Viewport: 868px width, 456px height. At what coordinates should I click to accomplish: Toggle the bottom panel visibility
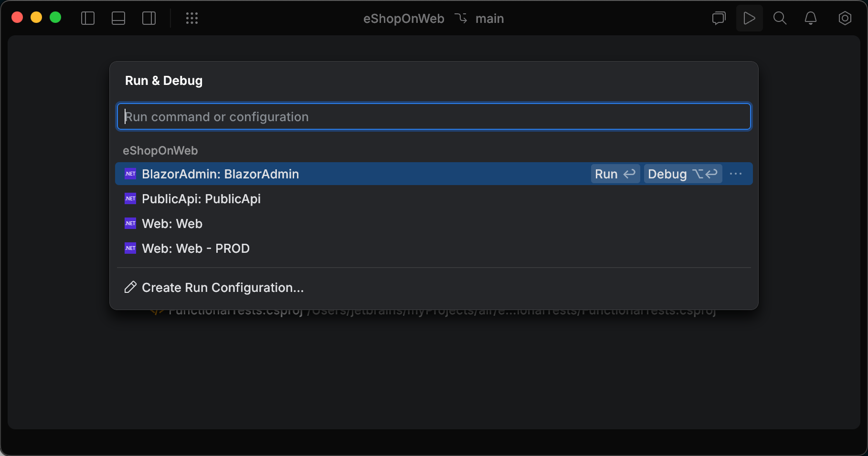pos(118,18)
